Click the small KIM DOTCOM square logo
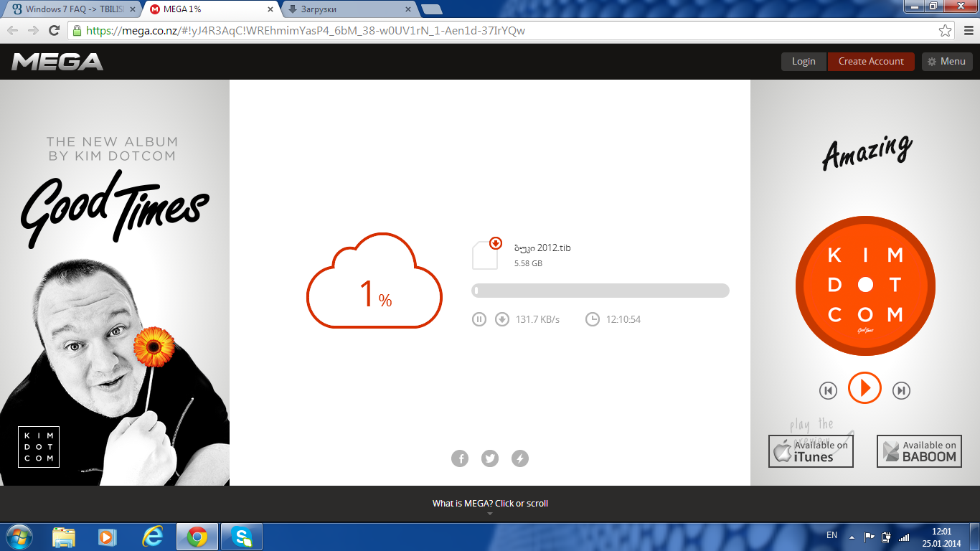The image size is (980, 551). click(39, 447)
